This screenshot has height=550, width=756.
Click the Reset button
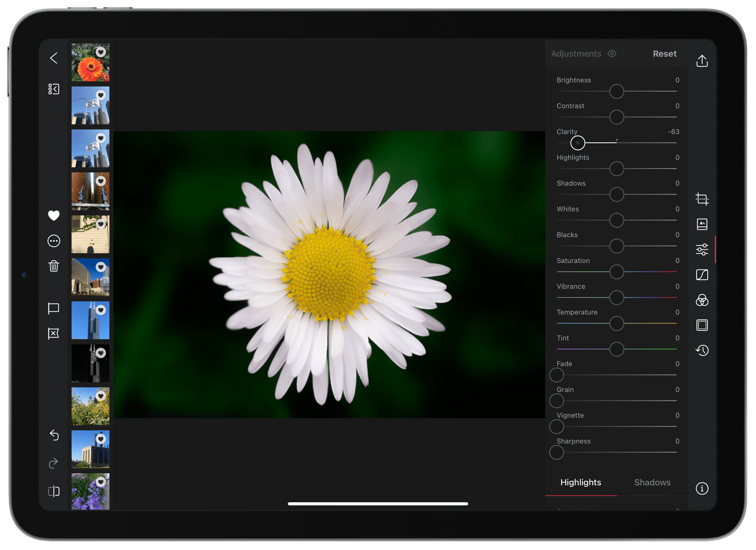(x=664, y=54)
